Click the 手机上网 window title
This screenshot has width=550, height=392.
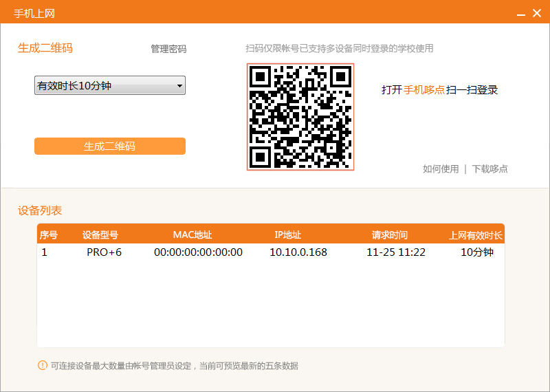[34, 14]
